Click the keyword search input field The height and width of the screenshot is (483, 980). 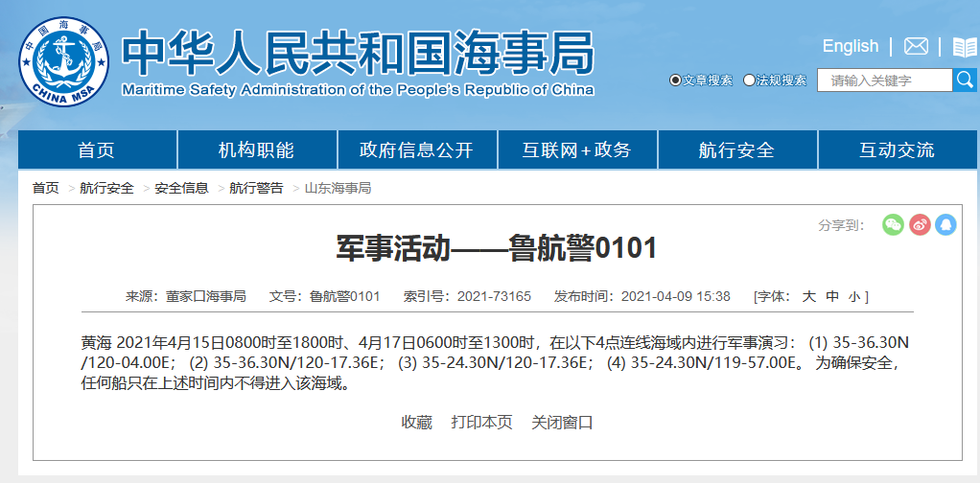[884, 80]
